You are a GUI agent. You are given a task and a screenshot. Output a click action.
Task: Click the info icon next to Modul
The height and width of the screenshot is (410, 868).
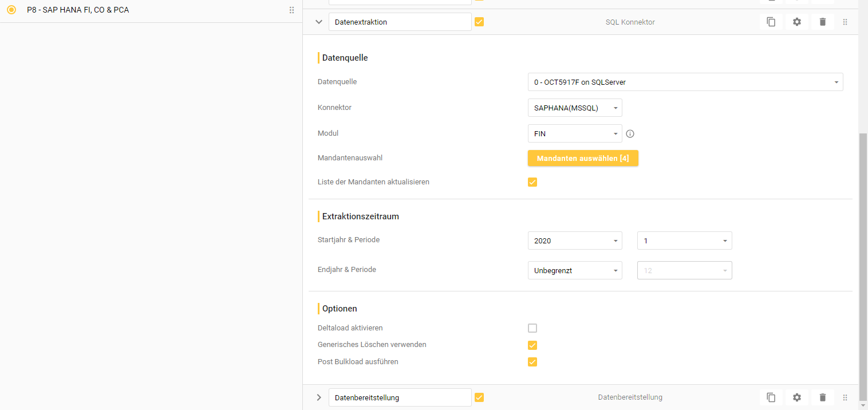630,134
